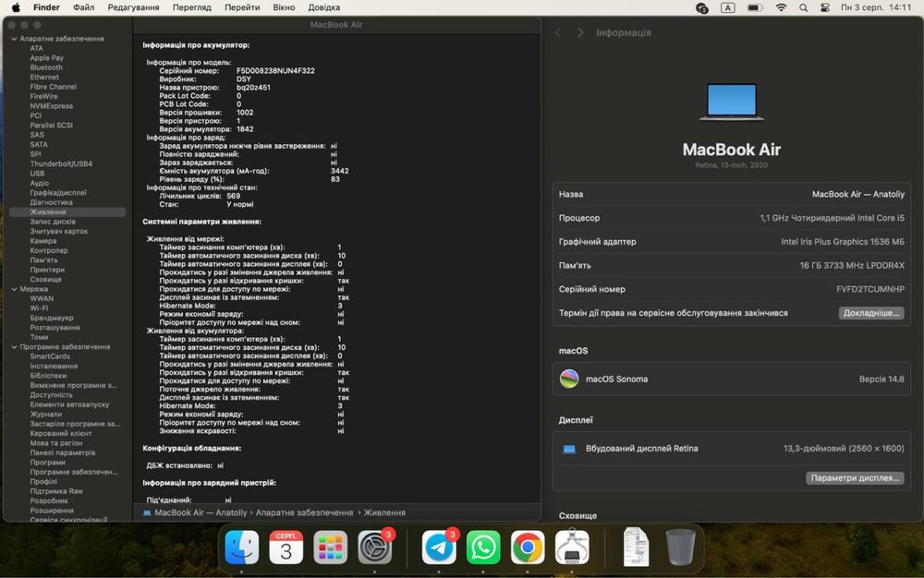Click MacBook Air — Anatoliy in path bar
Viewport: 924px width, 578px height.
[201, 512]
